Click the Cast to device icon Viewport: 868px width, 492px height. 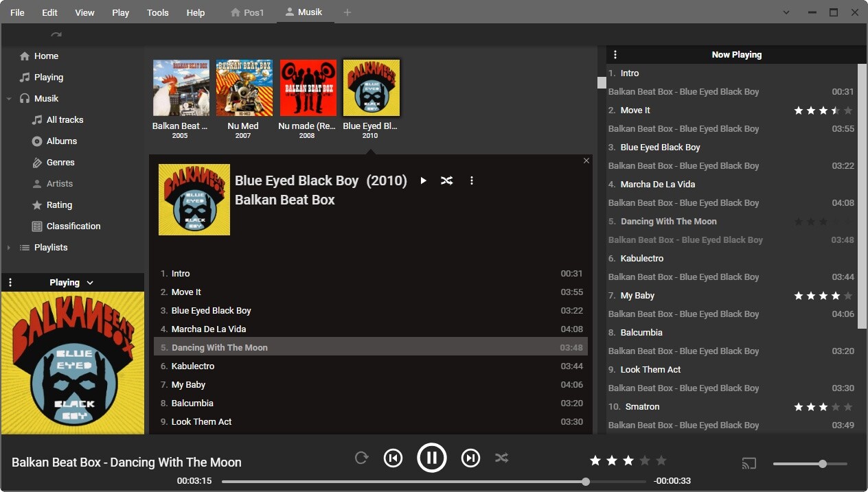pyautogui.click(x=749, y=463)
